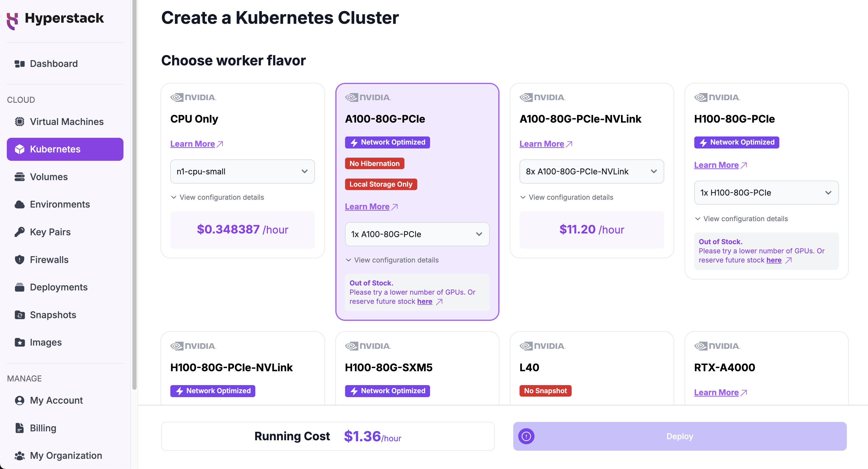Click the Deploy button
This screenshot has height=469, width=868.
pos(679,436)
